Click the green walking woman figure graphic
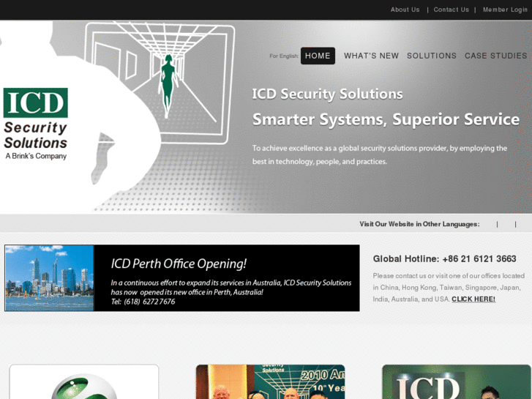Screen dimensions: 532x399 (x=168, y=86)
